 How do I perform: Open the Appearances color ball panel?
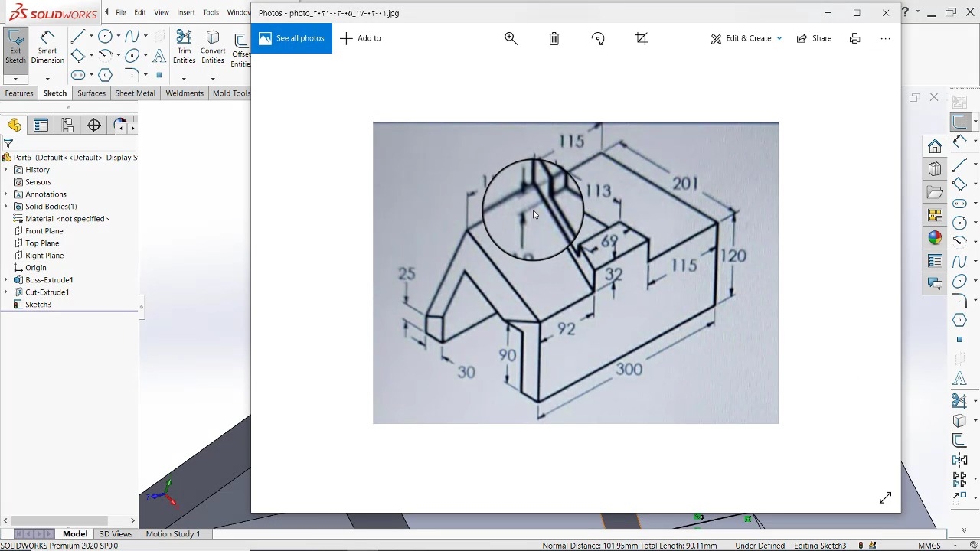tap(935, 238)
